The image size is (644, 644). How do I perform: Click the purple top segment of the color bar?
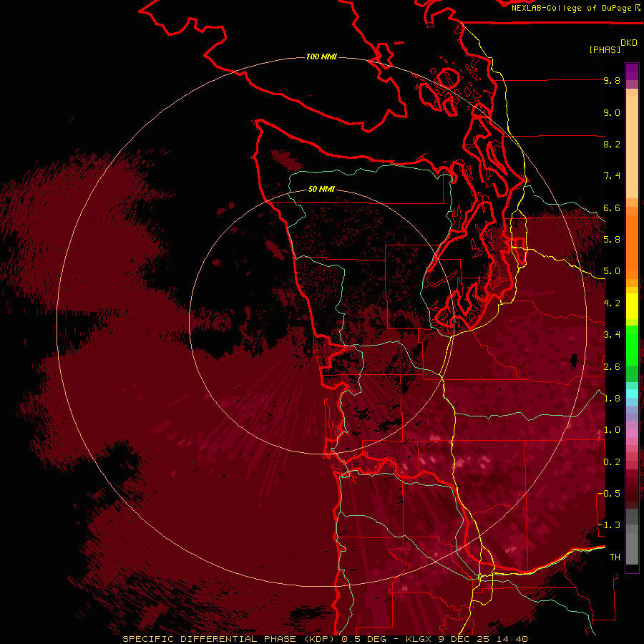tap(632, 72)
